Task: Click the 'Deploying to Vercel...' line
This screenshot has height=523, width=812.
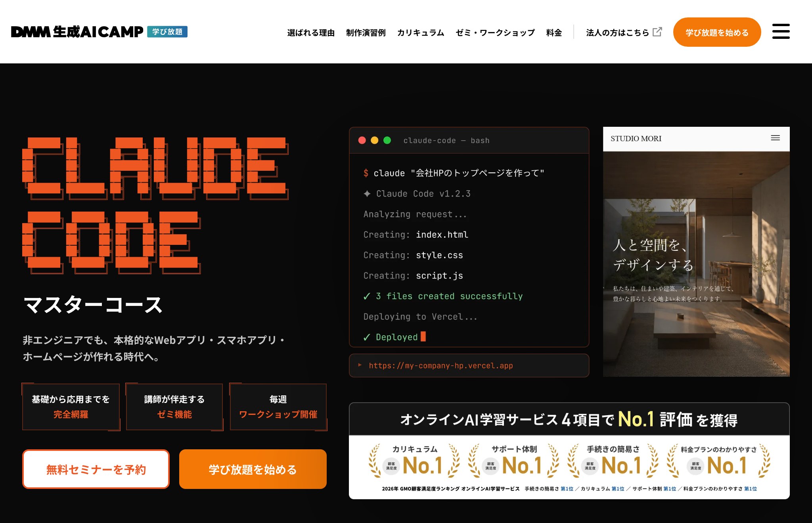Action: pos(420,317)
